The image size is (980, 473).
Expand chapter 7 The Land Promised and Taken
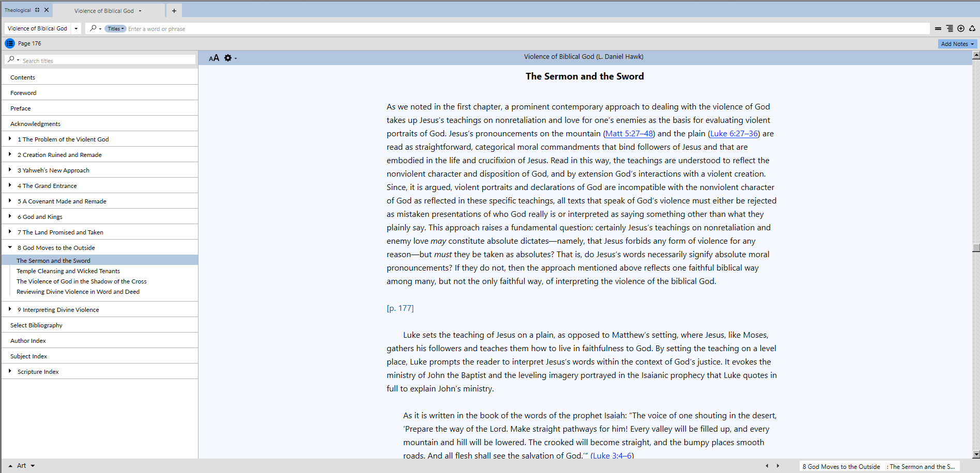tap(10, 232)
